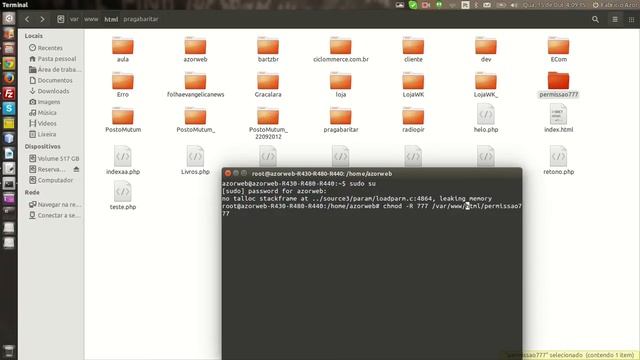The image size is (640, 360).
Task: Open the path root location button
Action: [60, 19]
